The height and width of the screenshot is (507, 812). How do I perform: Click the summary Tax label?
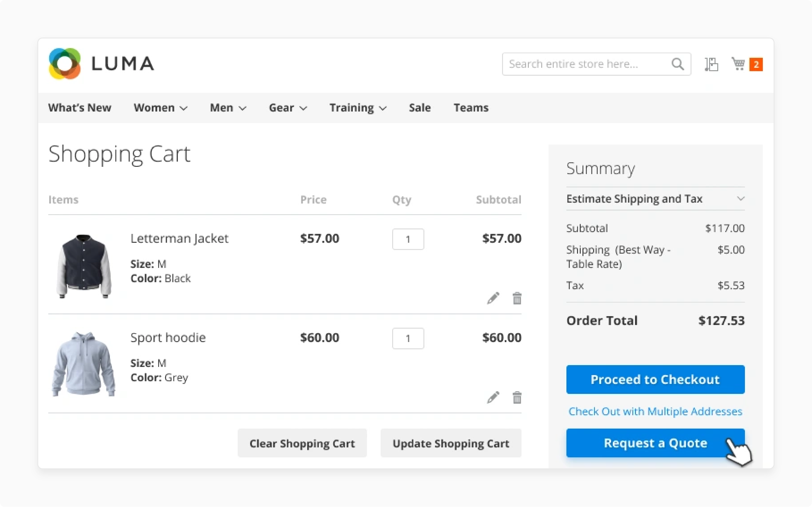point(575,285)
